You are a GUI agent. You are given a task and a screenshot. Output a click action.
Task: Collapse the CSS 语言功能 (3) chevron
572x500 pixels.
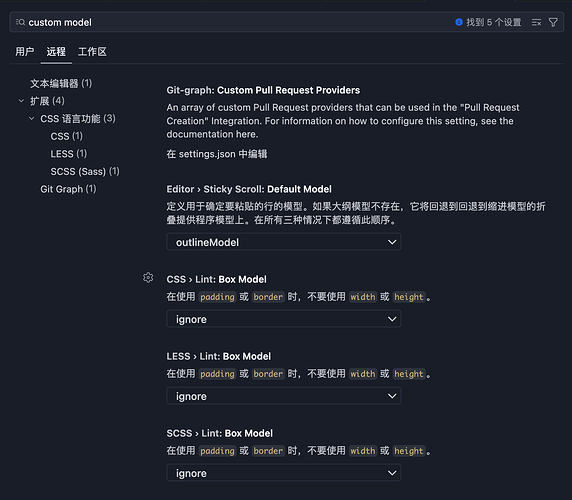pos(32,118)
